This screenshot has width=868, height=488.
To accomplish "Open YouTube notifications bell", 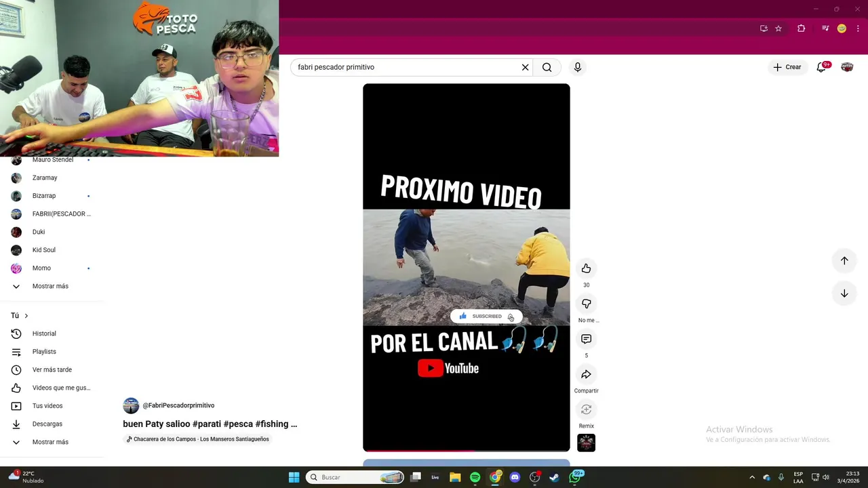I will click(821, 67).
